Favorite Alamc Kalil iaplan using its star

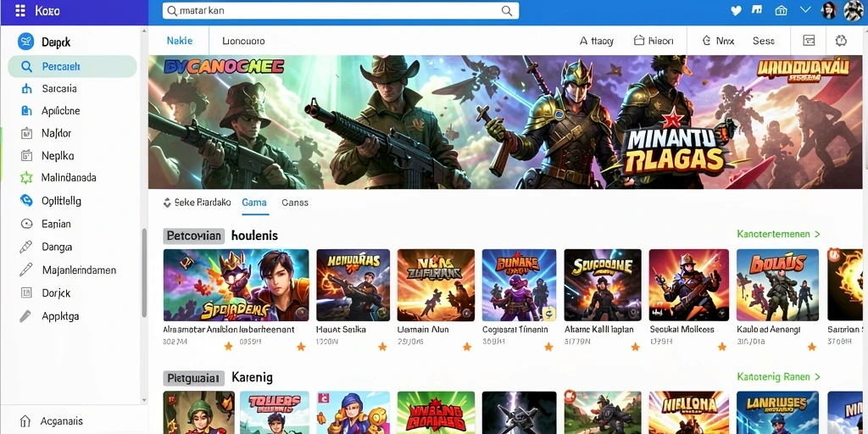coord(635,347)
